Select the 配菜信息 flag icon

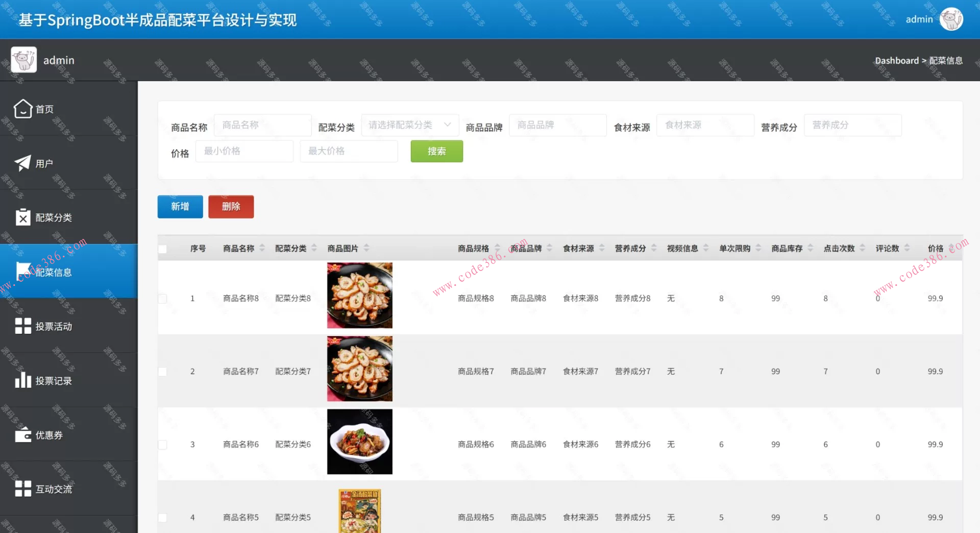(x=22, y=271)
